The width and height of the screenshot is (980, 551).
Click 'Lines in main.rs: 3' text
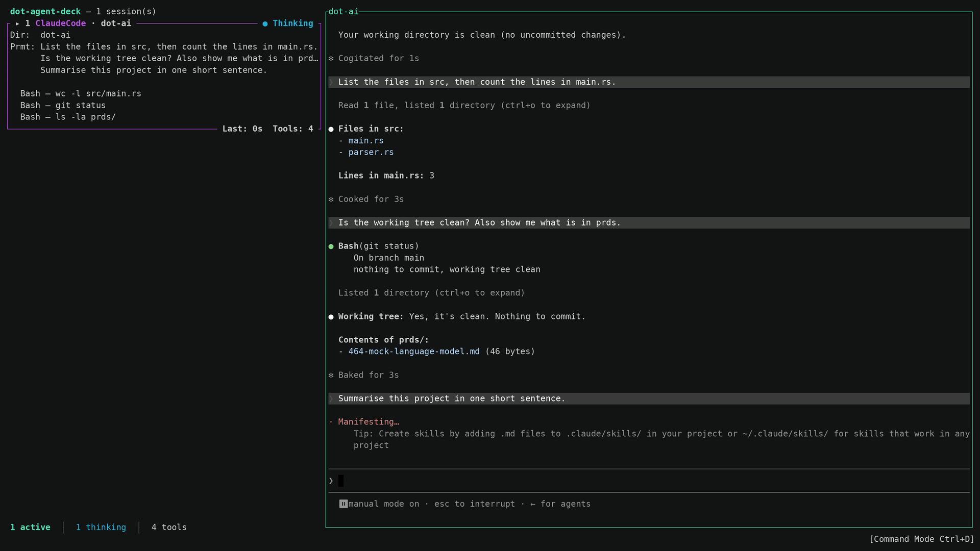pos(386,176)
